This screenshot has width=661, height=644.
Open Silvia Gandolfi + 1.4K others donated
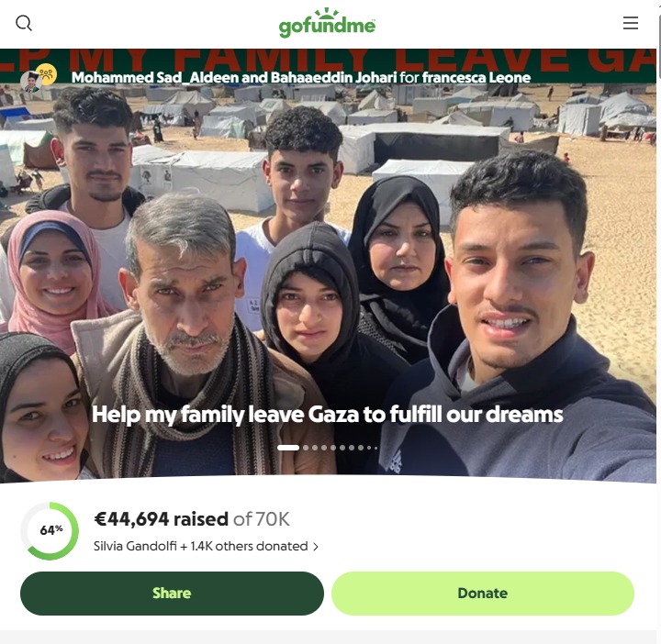[201, 546]
